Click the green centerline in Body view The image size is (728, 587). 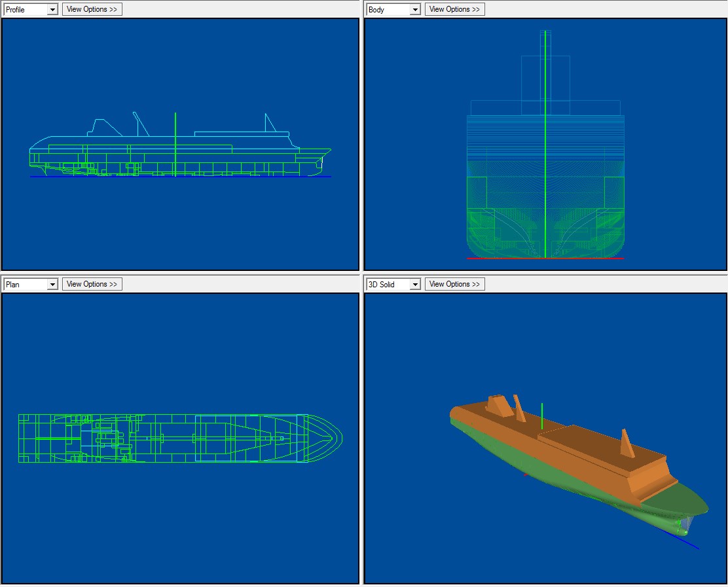(545, 164)
